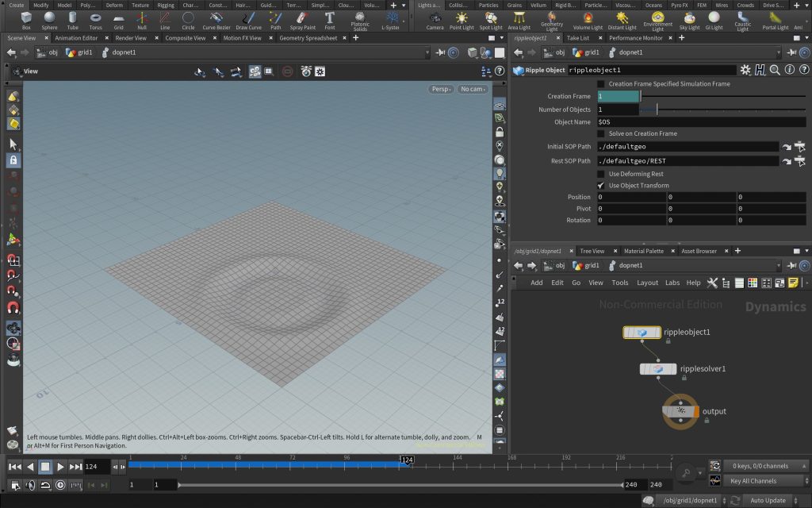Open Key All Channels dropdown
The height and width of the screenshot is (508, 812).
coord(767,481)
